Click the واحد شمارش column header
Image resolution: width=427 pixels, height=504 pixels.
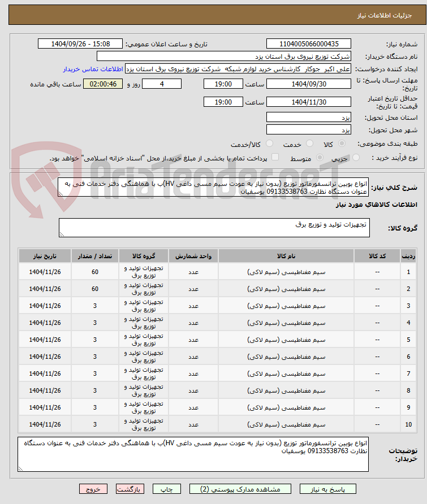193,256
